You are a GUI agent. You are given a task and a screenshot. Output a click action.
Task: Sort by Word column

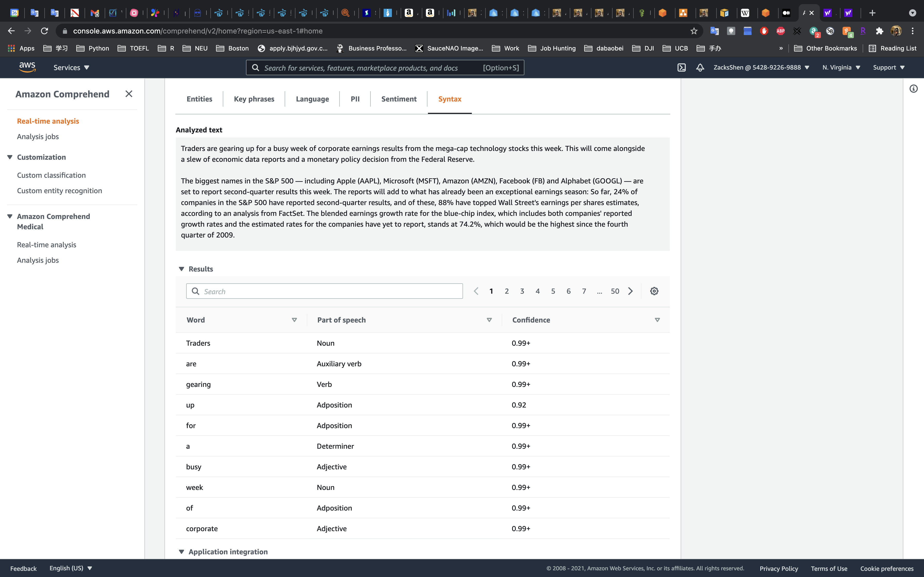point(294,320)
